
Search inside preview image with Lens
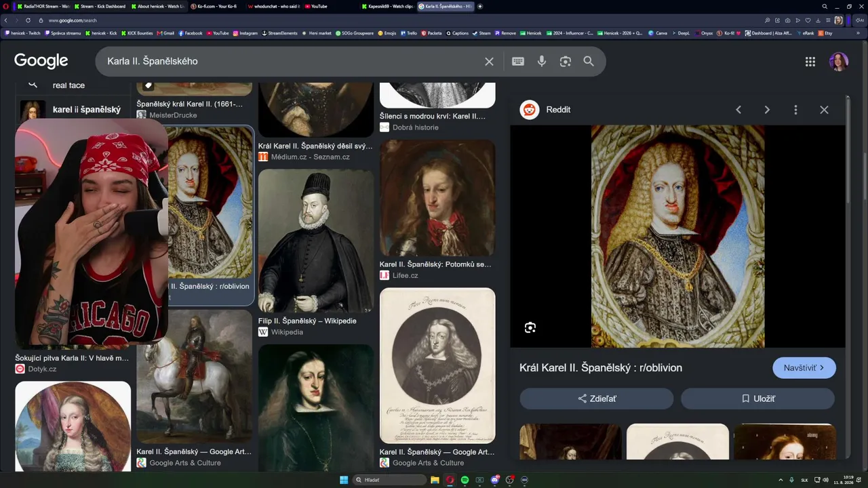pos(530,328)
